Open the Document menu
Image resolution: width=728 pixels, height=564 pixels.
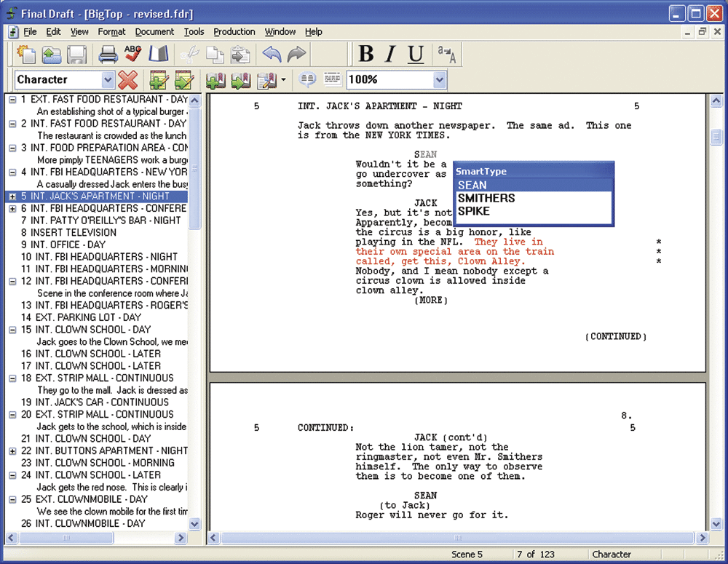pos(154,31)
